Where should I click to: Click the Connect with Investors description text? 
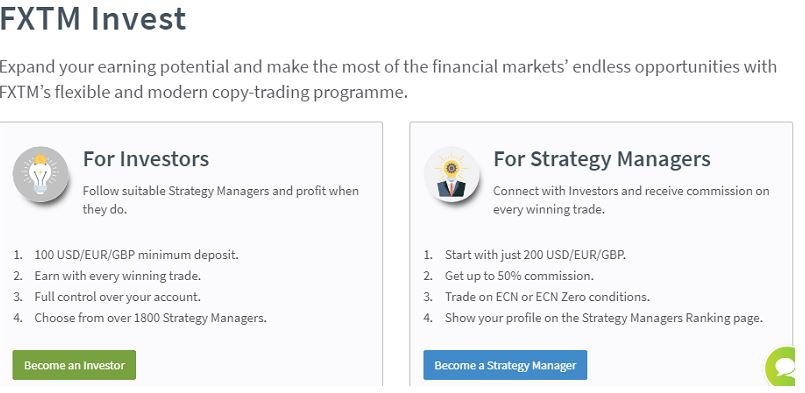(x=631, y=200)
